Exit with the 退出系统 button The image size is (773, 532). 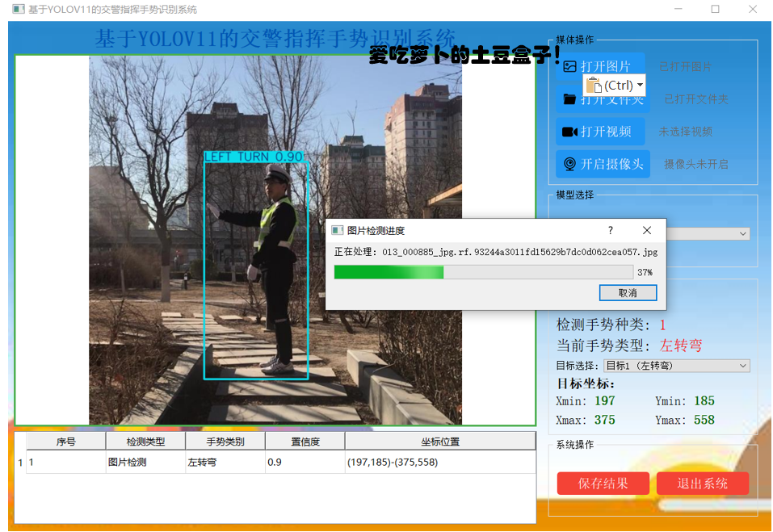(703, 484)
